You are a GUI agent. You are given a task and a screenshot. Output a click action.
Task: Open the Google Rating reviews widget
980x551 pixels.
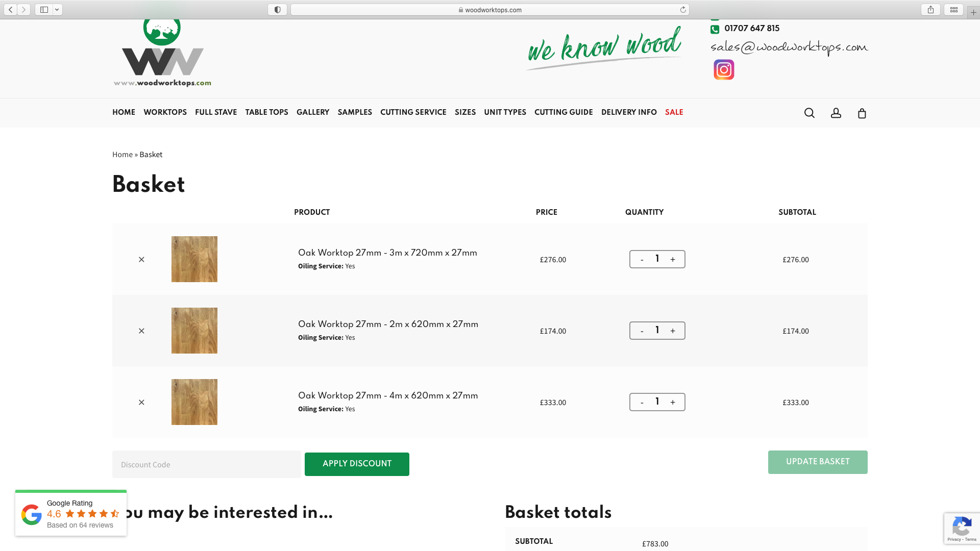[71, 513]
